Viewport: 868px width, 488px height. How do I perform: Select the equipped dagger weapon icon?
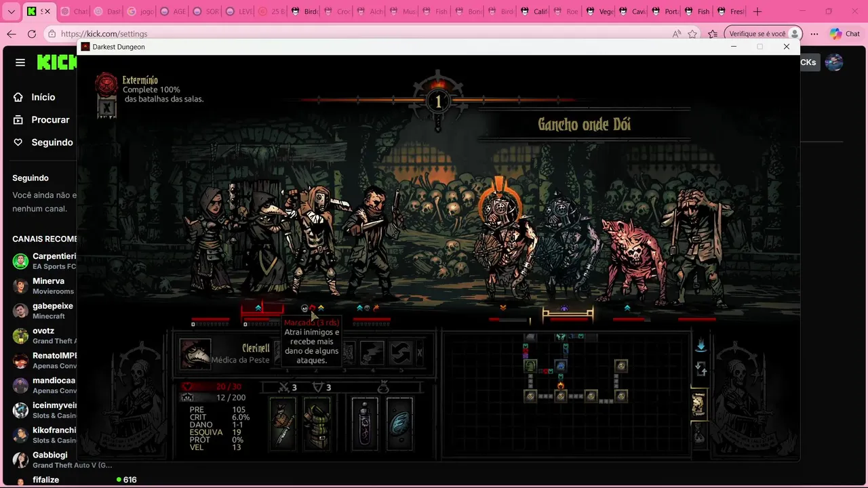tap(283, 423)
